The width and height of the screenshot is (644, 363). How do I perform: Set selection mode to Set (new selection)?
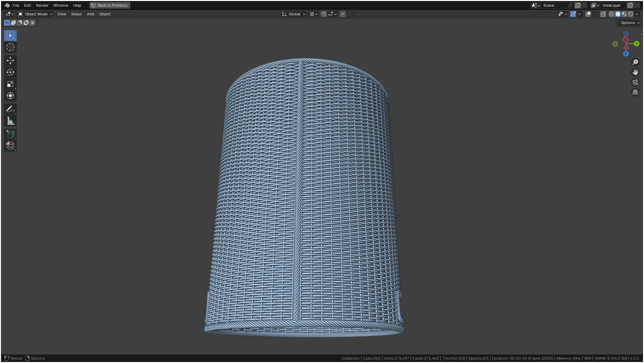(x=7, y=23)
